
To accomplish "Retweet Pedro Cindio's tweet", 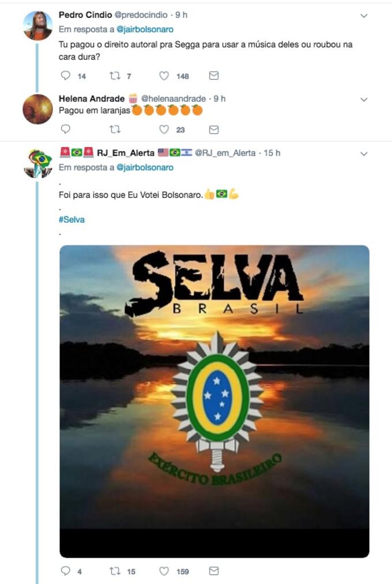I will click(115, 76).
